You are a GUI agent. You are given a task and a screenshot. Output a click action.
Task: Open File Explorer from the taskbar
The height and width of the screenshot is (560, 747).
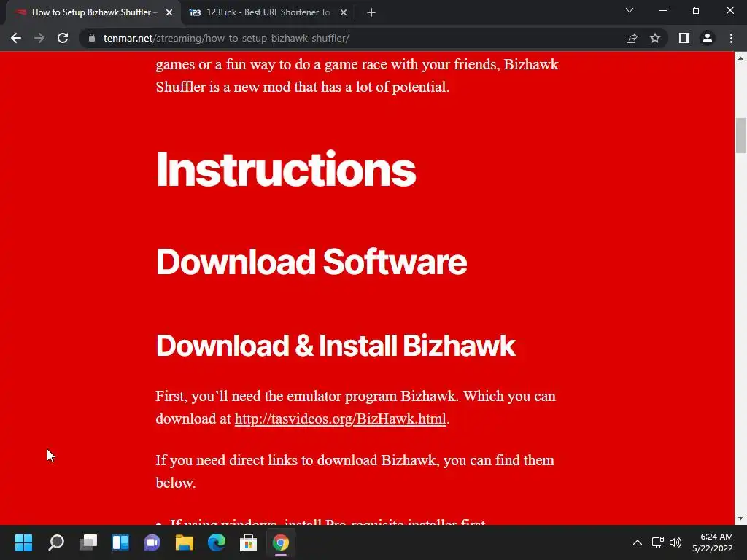click(185, 542)
